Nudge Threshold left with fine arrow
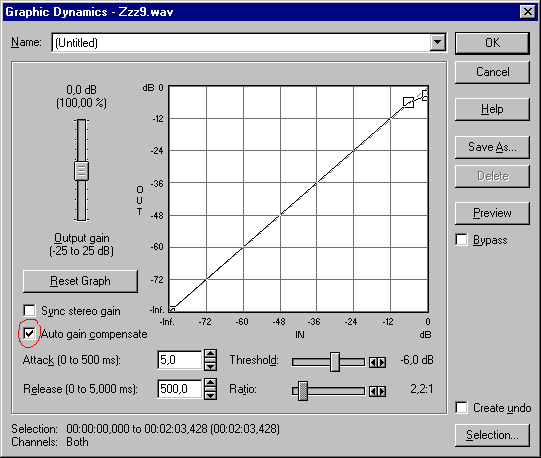 [373, 362]
